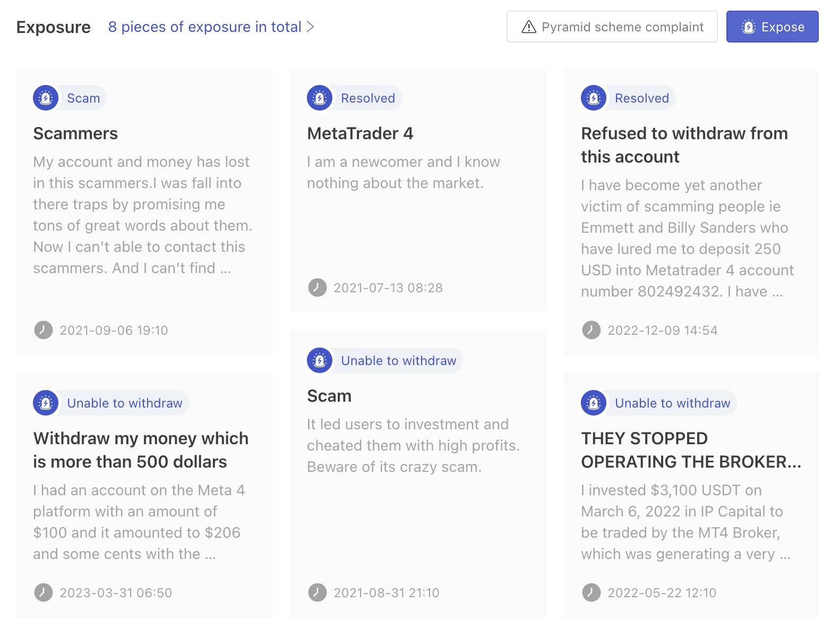
Task: Open the 'MetaTrader 4' post title
Action: (x=360, y=133)
